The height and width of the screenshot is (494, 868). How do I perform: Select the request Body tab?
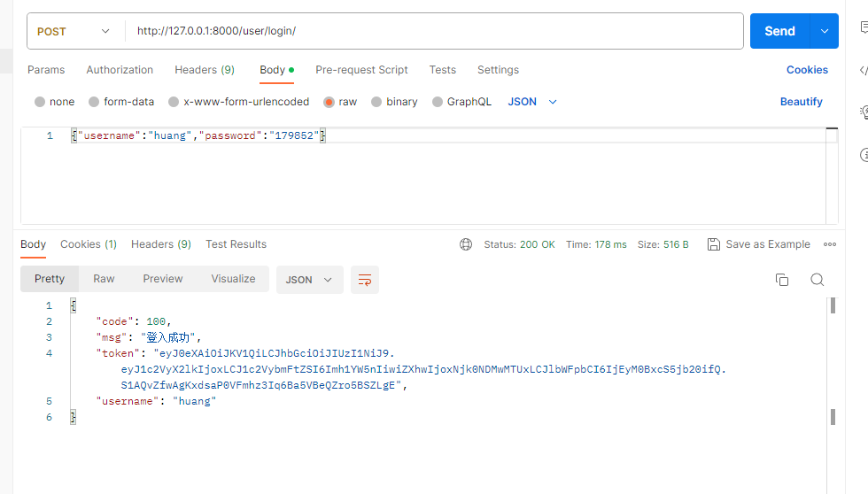click(276, 70)
